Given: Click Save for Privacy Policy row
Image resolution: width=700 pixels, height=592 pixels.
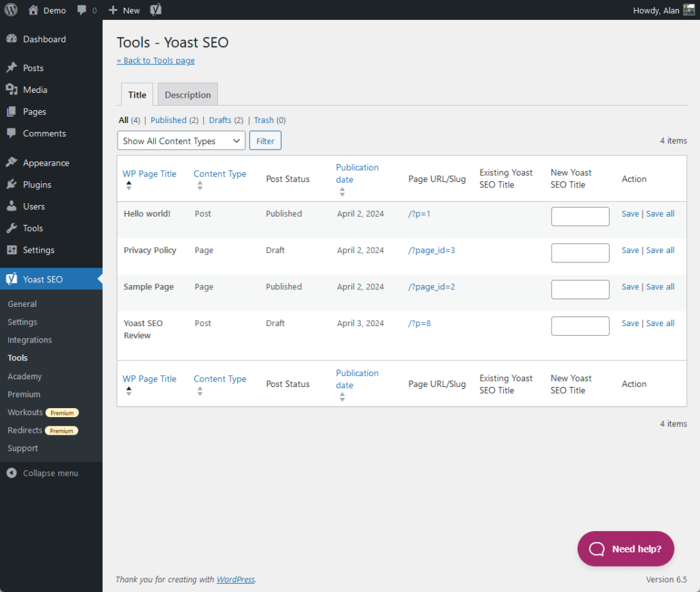Looking at the screenshot, I should click(x=630, y=250).
